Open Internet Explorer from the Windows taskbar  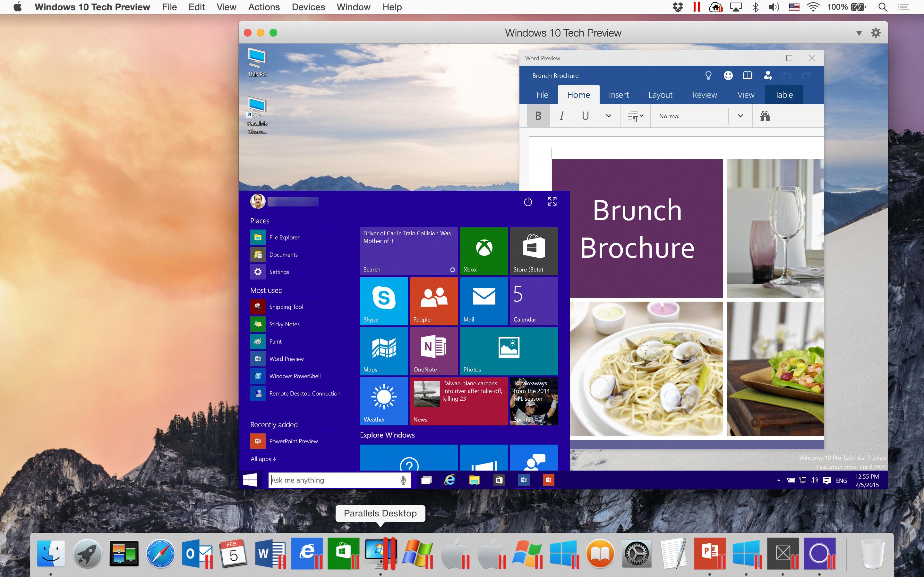tap(450, 480)
